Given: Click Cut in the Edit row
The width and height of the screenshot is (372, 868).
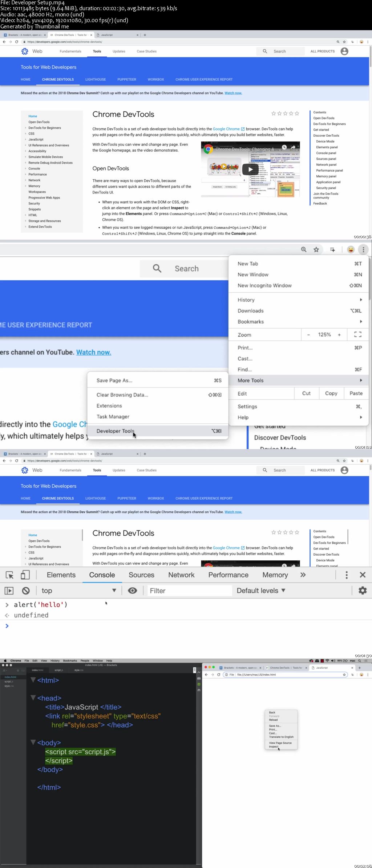Looking at the screenshot, I should [x=306, y=393].
